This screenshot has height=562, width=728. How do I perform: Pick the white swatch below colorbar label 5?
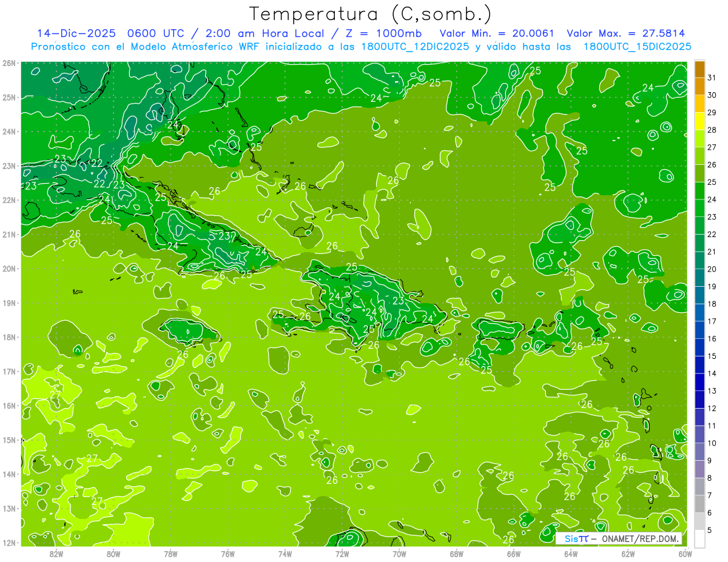(x=699, y=538)
